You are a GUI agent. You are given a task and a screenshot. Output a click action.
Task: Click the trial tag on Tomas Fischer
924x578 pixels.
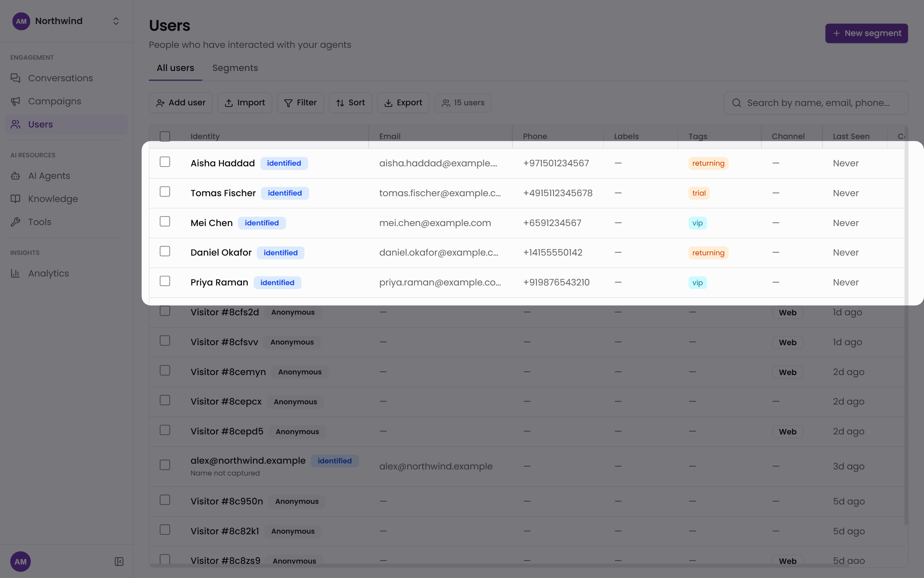pos(699,193)
